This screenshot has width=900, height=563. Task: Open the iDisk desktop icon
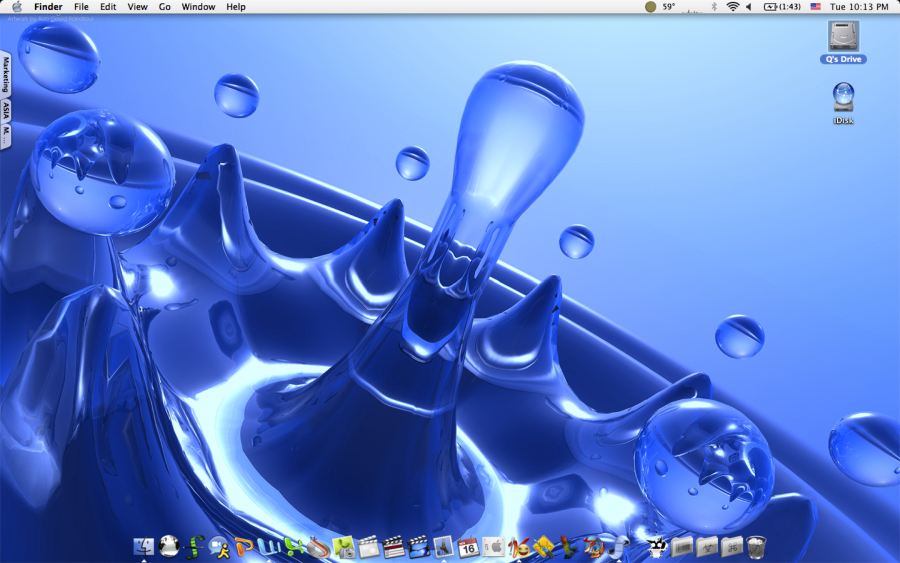tap(843, 97)
